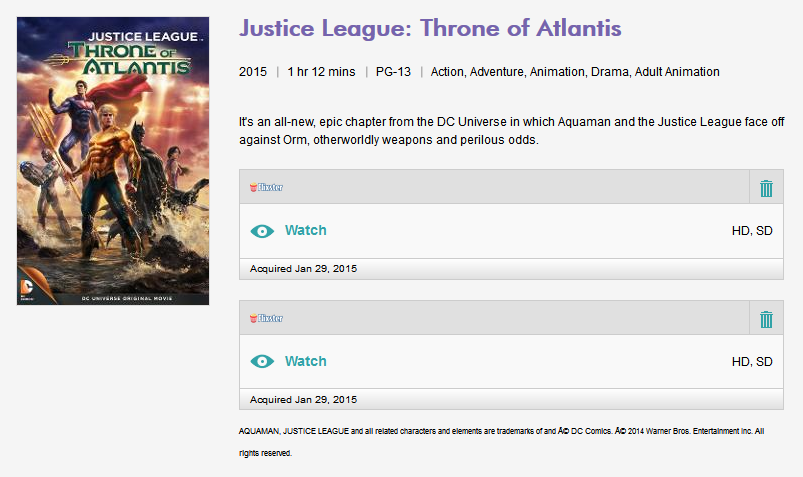Delete the first copy using trash icon
The width and height of the screenshot is (803, 477).
pyautogui.click(x=766, y=188)
